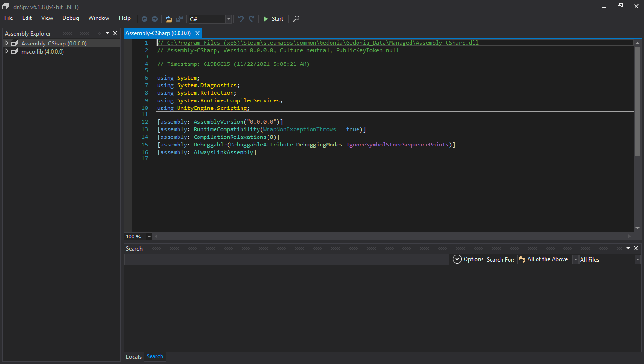The height and width of the screenshot is (364, 644).
Task: Open the All Files search scope dropdown
Action: pyautogui.click(x=637, y=260)
